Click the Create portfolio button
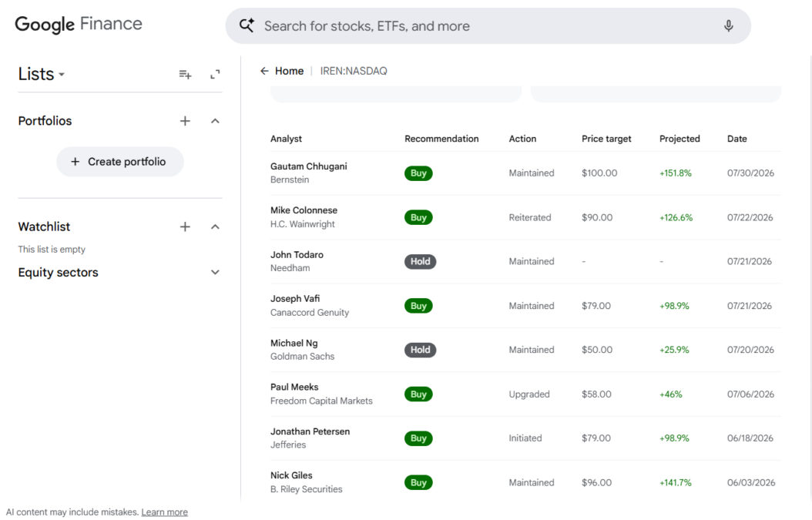The height and width of the screenshot is (520, 812). (119, 162)
